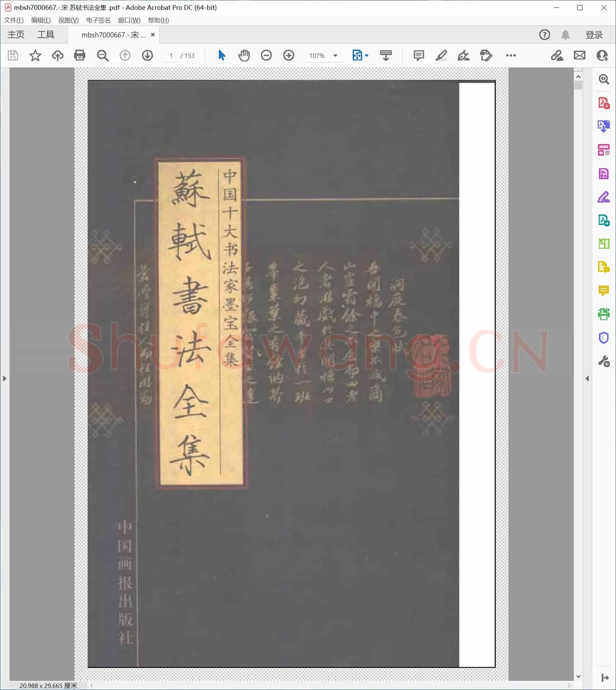Open the notifications bell
This screenshot has width=616, height=690.
pyautogui.click(x=565, y=35)
